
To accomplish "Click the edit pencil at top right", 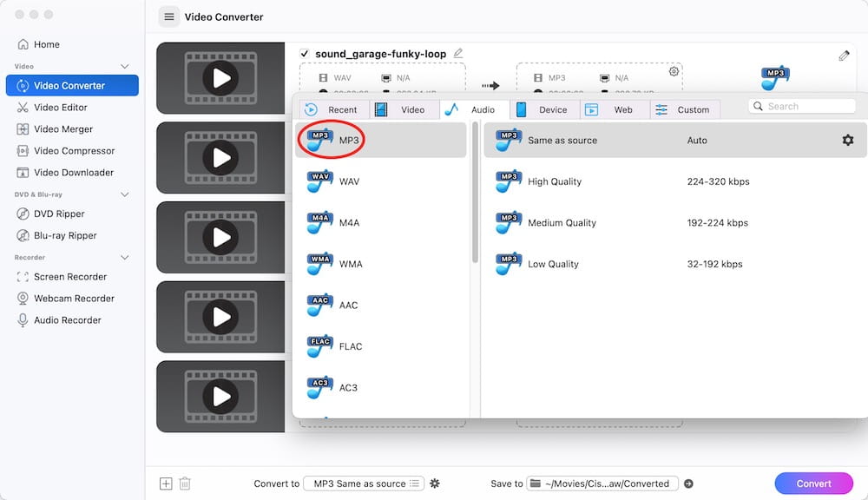I will [844, 56].
